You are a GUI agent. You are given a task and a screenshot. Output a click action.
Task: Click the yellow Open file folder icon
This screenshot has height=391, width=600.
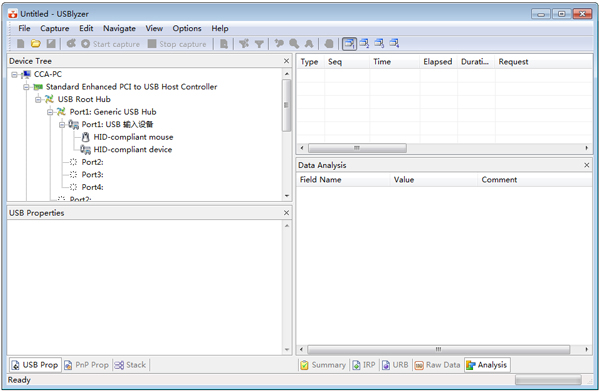(x=36, y=44)
